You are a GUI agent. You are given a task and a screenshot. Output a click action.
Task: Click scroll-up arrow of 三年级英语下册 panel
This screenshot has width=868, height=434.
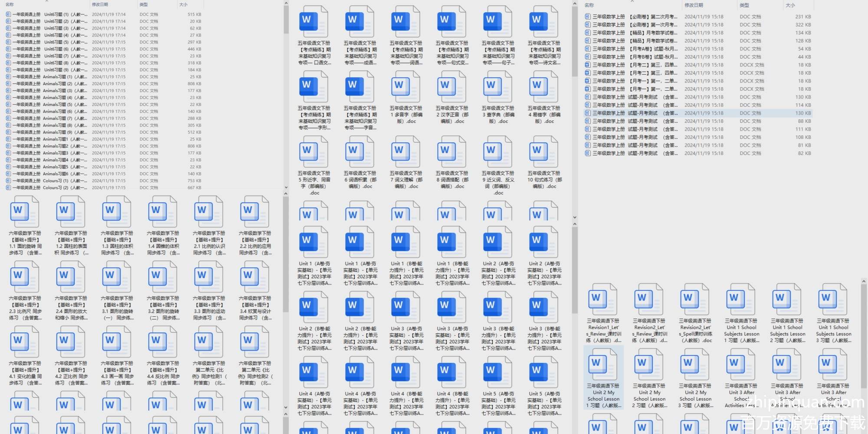coord(863,282)
